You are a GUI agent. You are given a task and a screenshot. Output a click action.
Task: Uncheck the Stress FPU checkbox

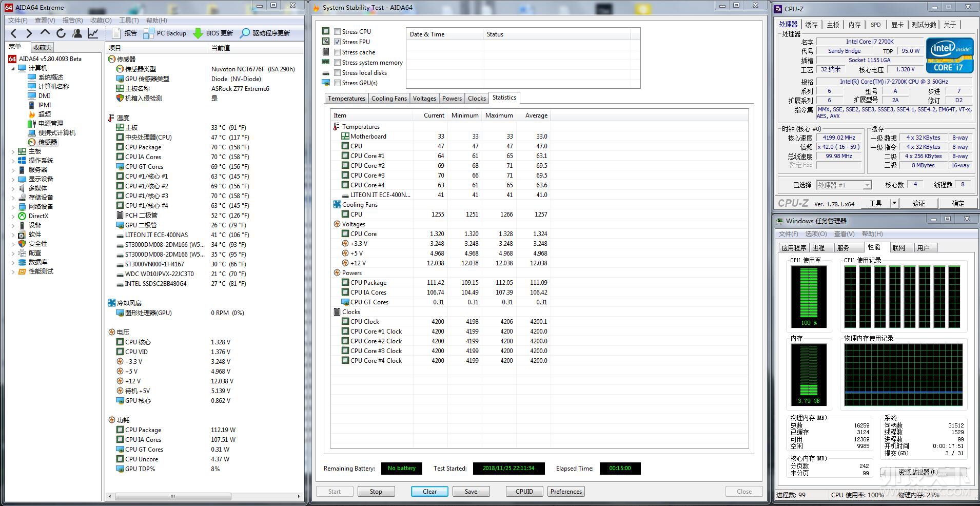point(337,42)
